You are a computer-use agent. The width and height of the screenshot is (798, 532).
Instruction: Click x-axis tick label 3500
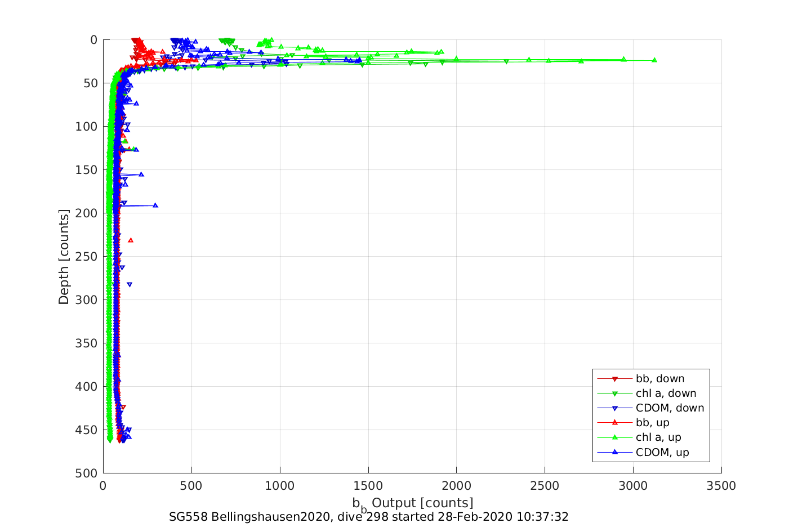click(722, 486)
